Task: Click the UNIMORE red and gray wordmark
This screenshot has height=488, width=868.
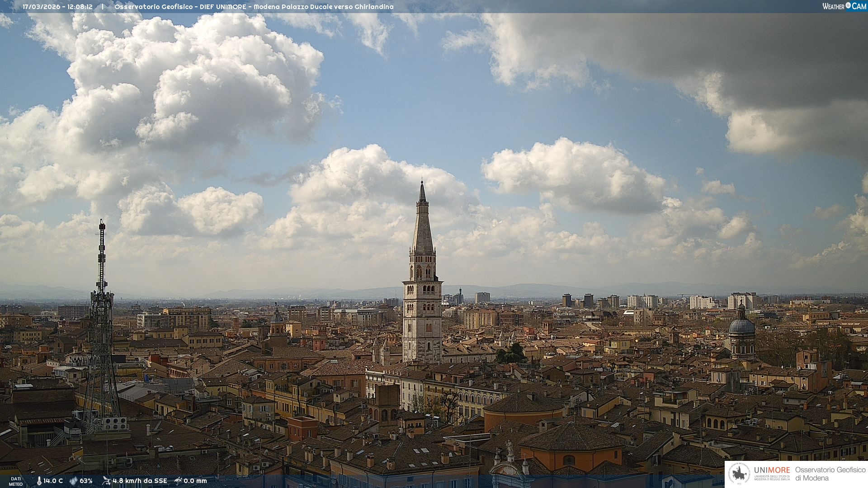Action: (x=772, y=470)
